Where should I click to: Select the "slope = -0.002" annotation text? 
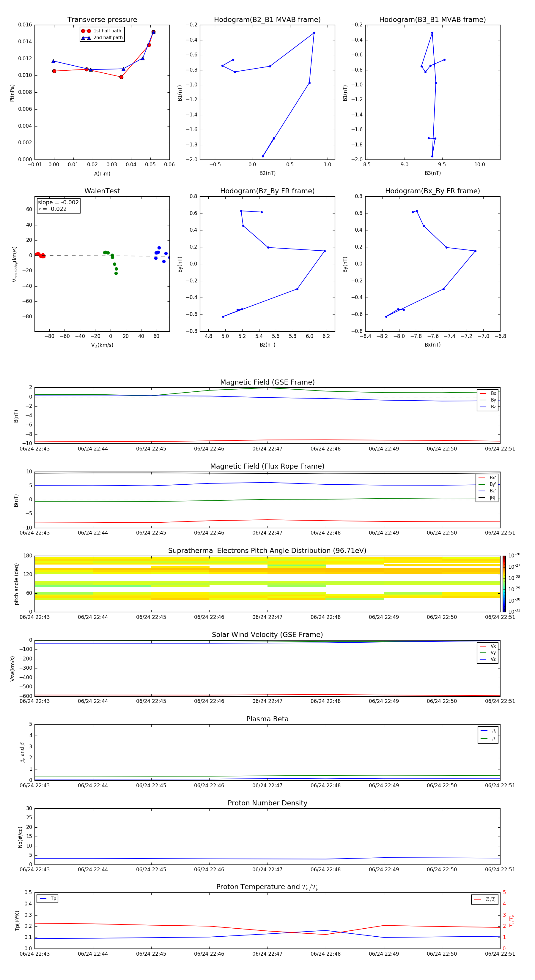tap(58, 203)
